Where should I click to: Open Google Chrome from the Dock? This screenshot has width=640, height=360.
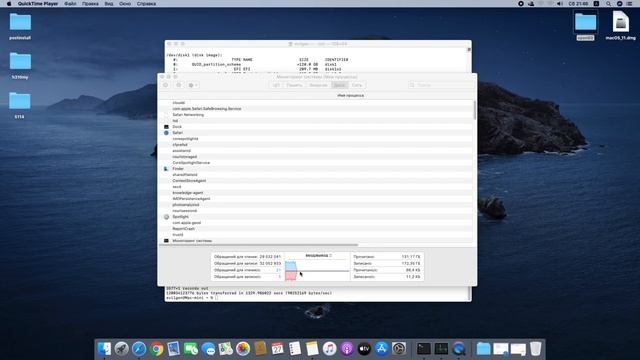[156, 349]
